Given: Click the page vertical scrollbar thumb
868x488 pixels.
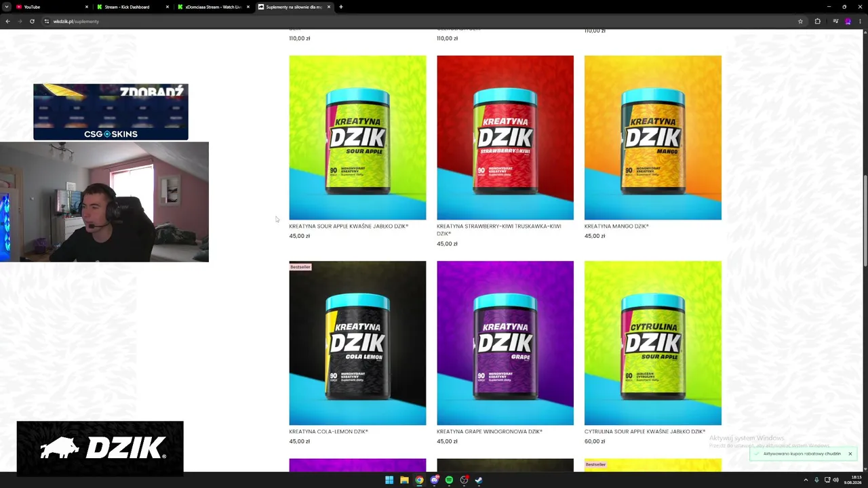Looking at the screenshot, I should [x=865, y=220].
